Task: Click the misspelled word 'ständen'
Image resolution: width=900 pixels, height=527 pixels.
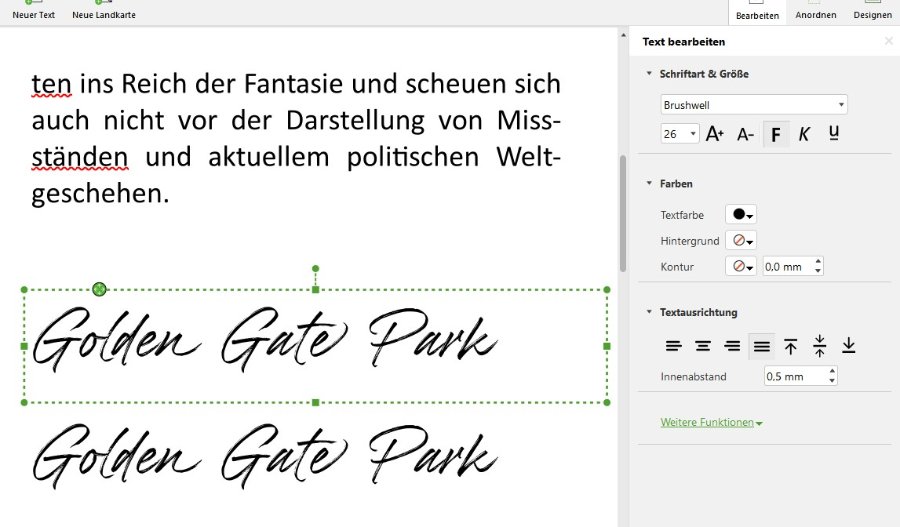Action: 79,157
